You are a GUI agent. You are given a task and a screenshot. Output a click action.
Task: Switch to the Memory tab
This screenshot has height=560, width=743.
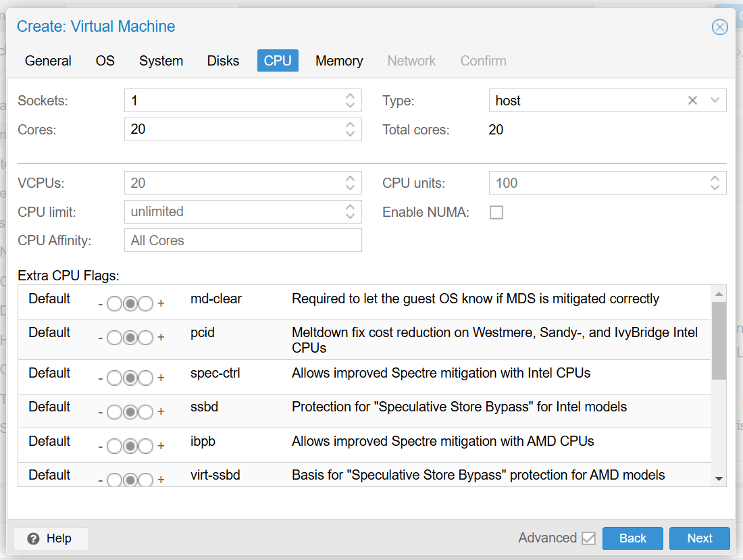coord(339,61)
